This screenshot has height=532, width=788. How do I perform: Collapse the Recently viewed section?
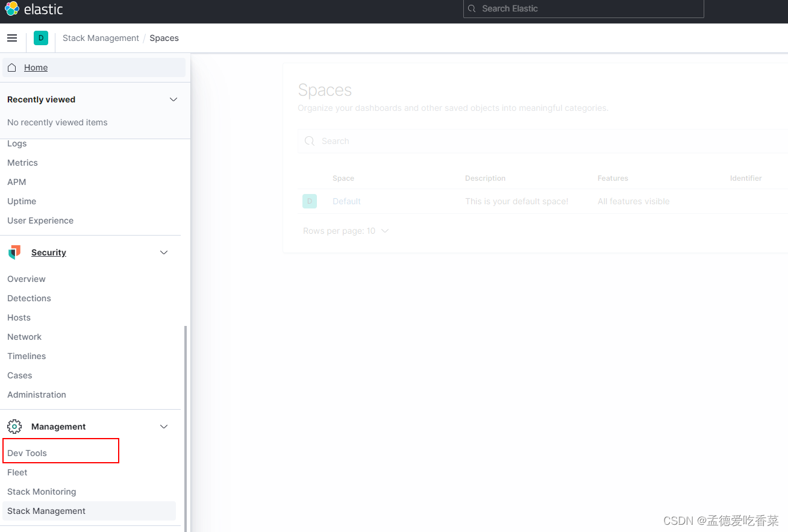(x=174, y=99)
